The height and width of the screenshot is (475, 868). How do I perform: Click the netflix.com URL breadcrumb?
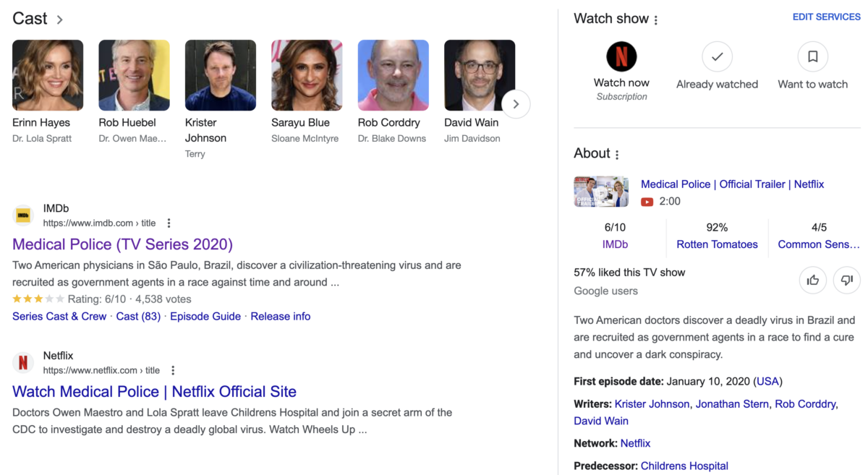pos(101,370)
